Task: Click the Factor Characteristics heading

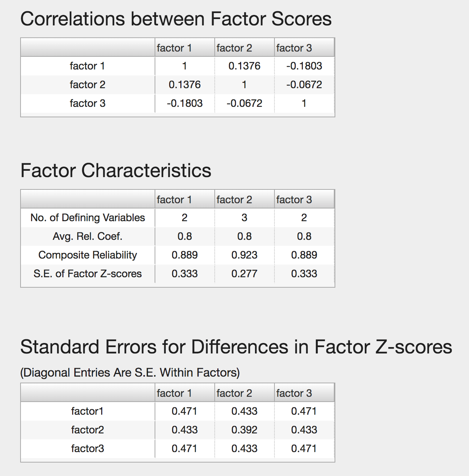Action: [x=116, y=171]
